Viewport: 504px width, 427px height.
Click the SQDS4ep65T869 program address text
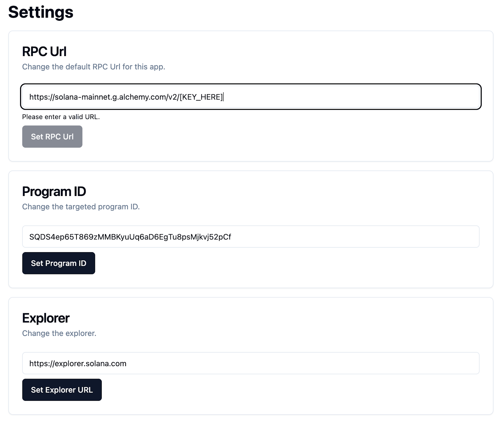point(130,237)
